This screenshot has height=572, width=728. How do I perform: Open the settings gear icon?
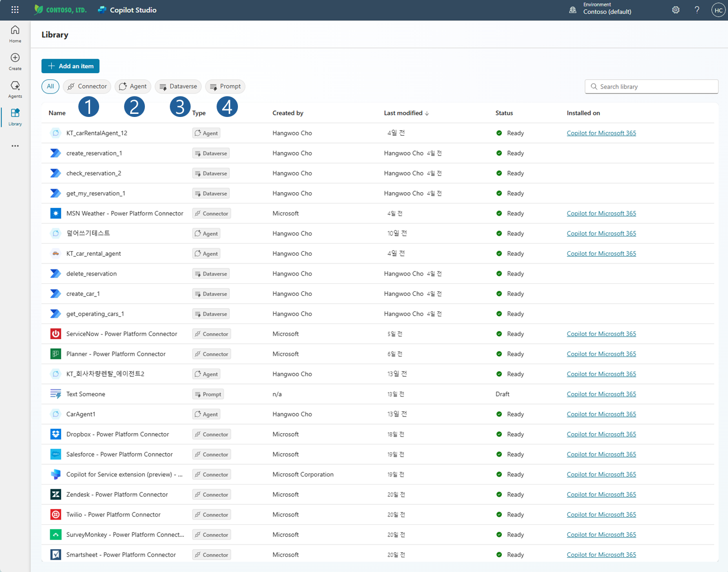pos(676,10)
